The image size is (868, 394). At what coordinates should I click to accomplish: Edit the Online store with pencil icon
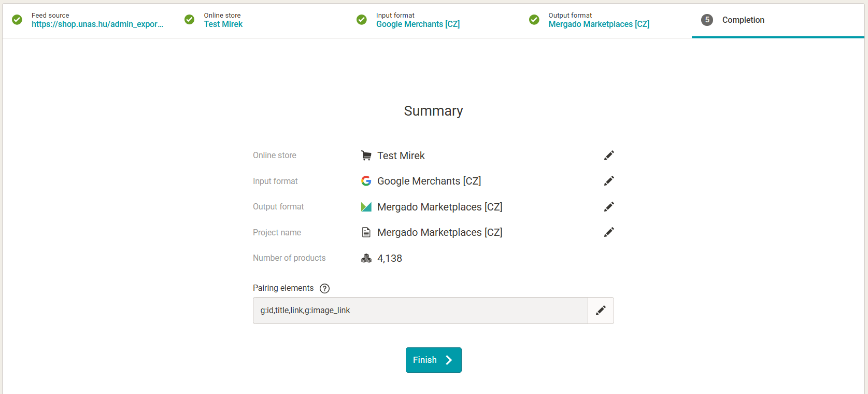click(x=609, y=156)
